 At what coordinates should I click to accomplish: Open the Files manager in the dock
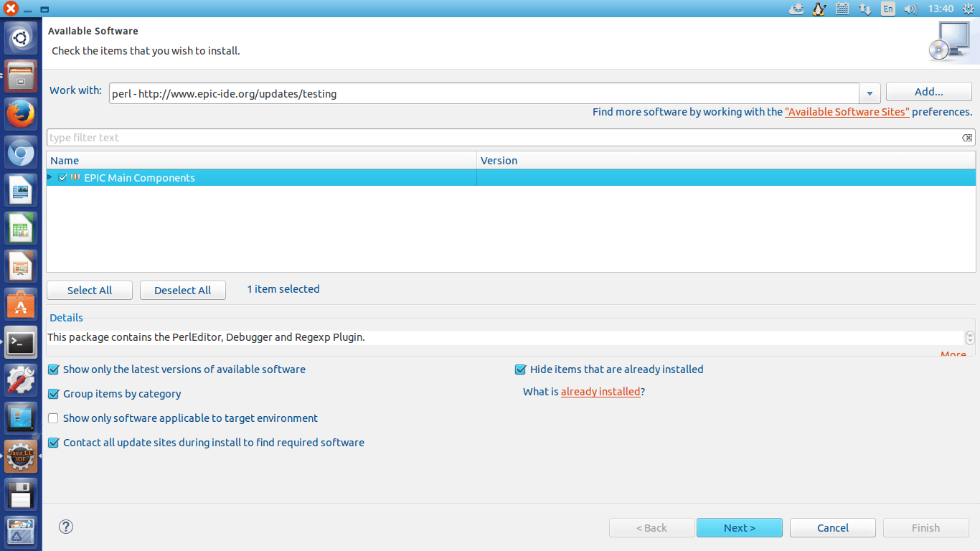[x=21, y=76]
